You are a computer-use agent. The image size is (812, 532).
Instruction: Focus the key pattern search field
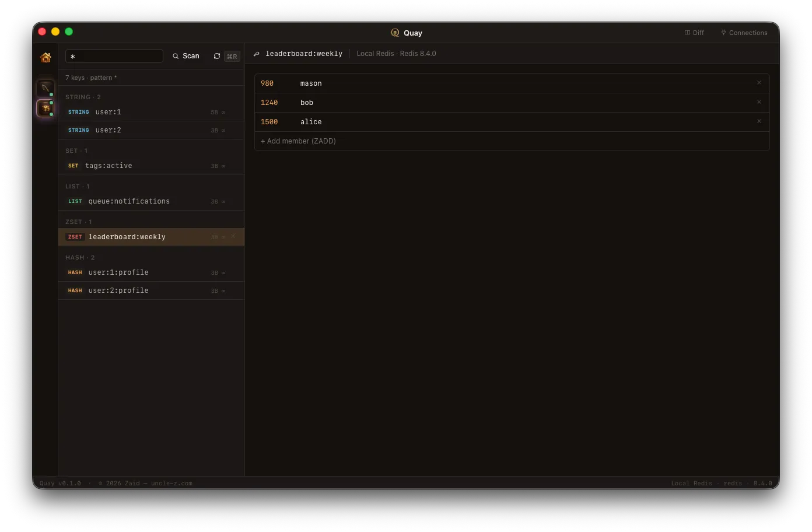(x=114, y=56)
